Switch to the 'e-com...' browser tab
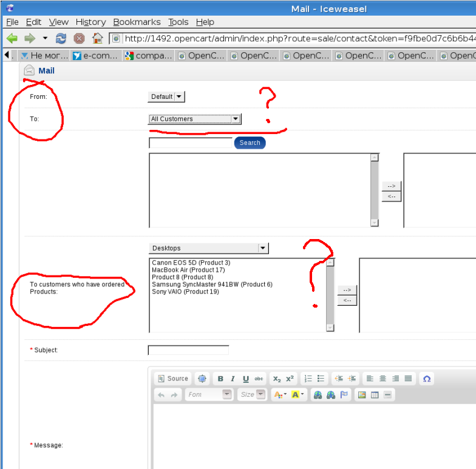This screenshot has width=476, height=469. click(x=96, y=56)
